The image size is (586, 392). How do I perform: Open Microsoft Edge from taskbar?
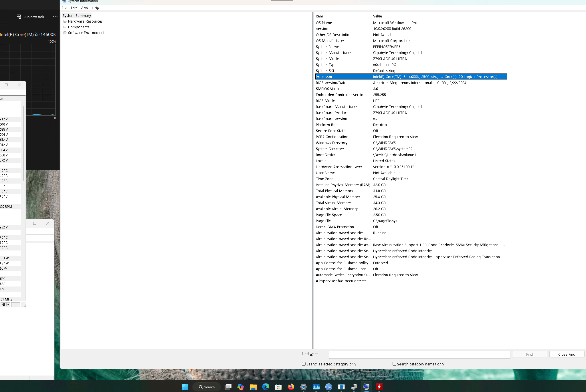coord(266,387)
